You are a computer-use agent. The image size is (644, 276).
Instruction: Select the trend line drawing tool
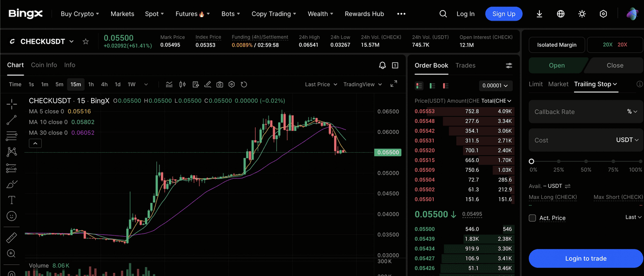pyautogui.click(x=12, y=120)
